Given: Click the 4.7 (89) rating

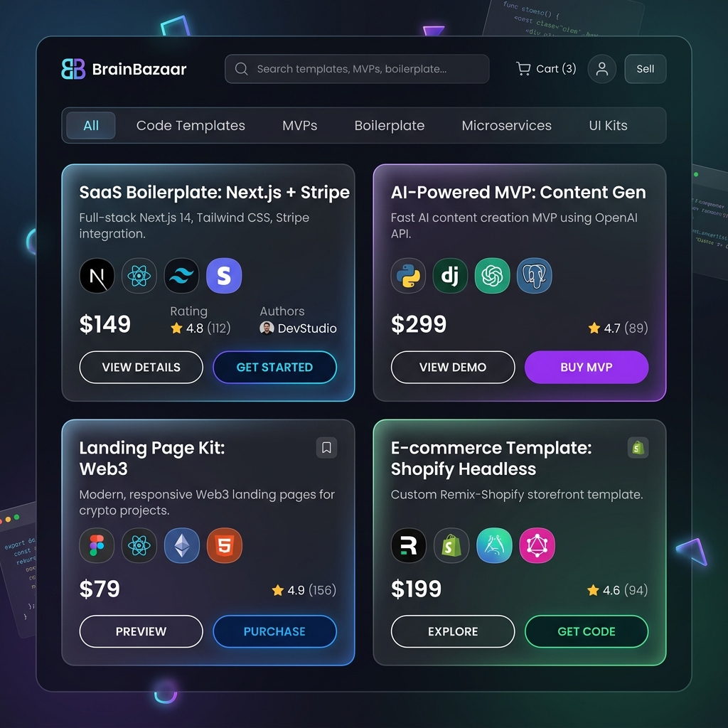Looking at the screenshot, I should 618,328.
